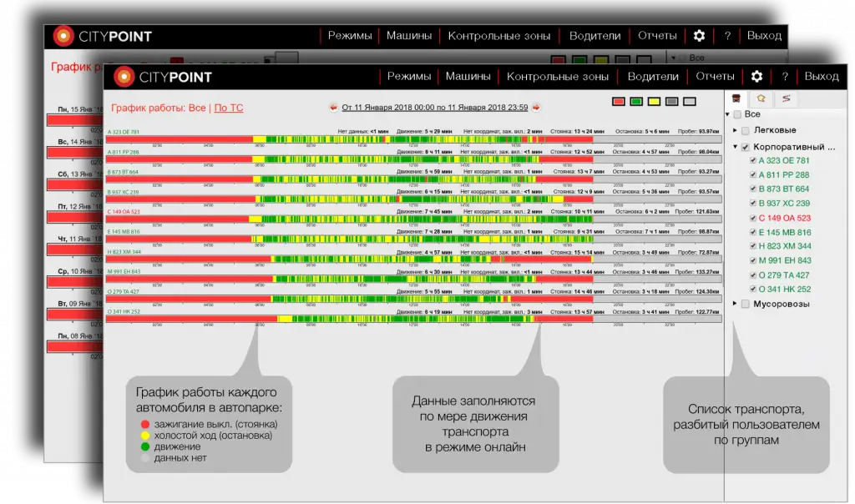Click the CityPoint logo icon
Image resolution: width=855 pixels, height=504 pixels.
tap(124, 77)
